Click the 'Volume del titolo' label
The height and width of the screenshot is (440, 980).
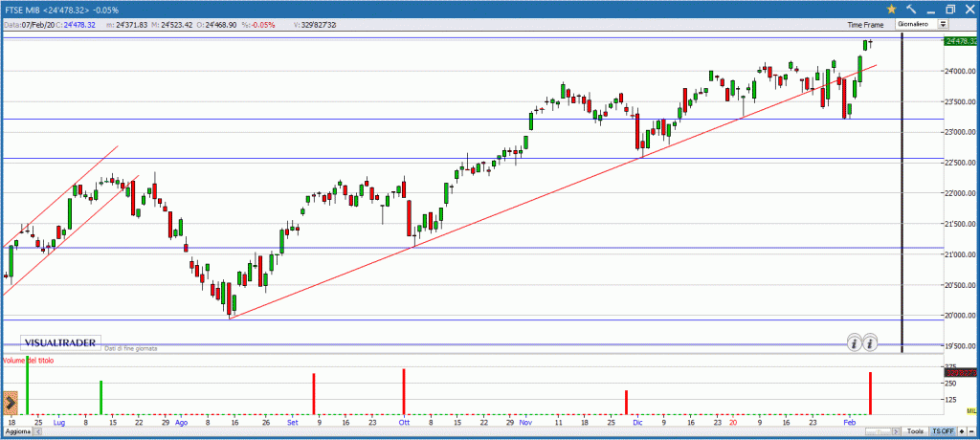tap(29, 361)
